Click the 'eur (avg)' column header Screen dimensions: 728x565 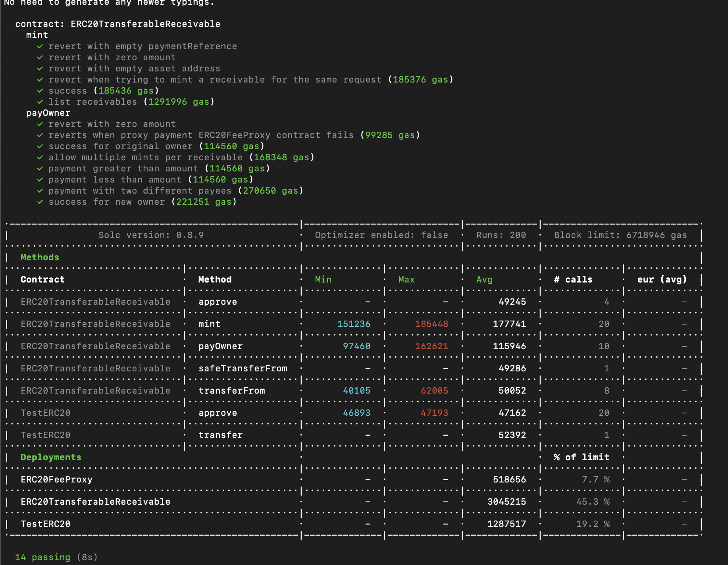click(x=662, y=280)
